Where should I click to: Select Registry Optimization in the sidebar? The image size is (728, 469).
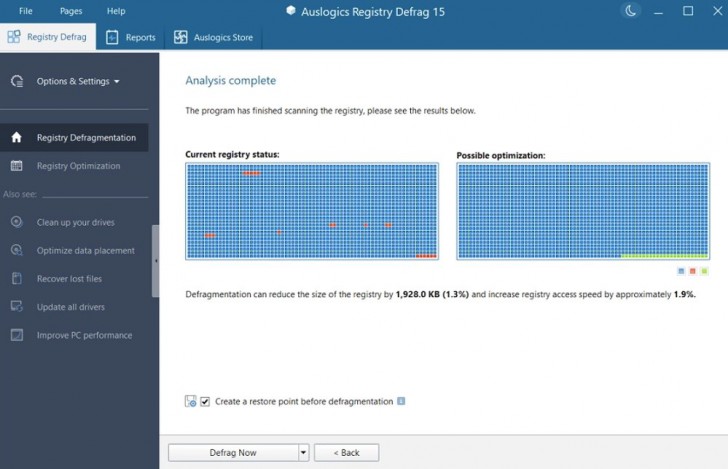[x=78, y=166]
